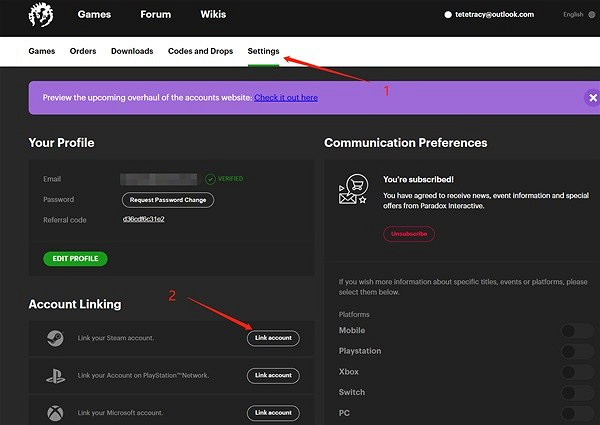The height and width of the screenshot is (425, 600).
Task: Follow the Check it out here link
Action: (x=286, y=98)
